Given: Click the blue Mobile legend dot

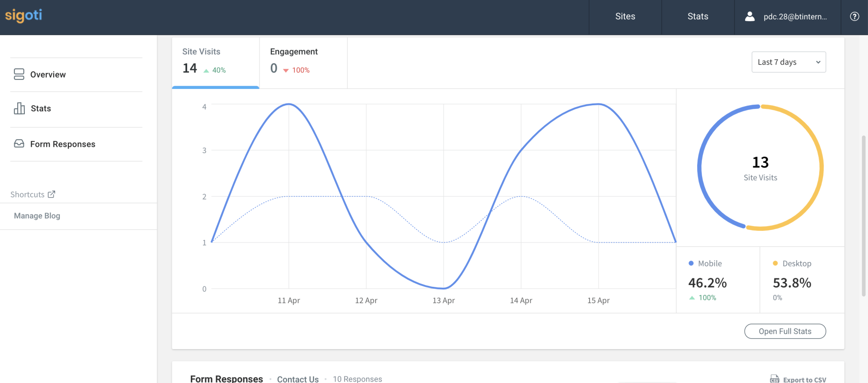Looking at the screenshot, I should (691, 263).
